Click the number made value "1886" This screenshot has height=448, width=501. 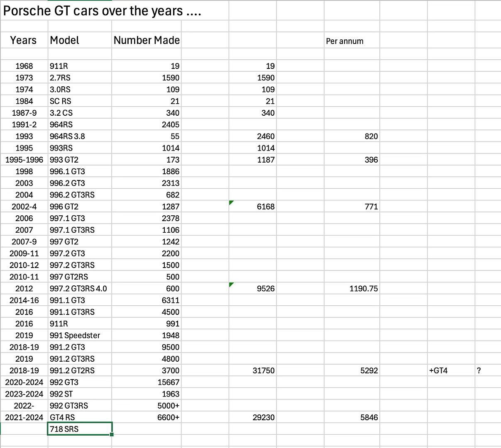point(146,171)
